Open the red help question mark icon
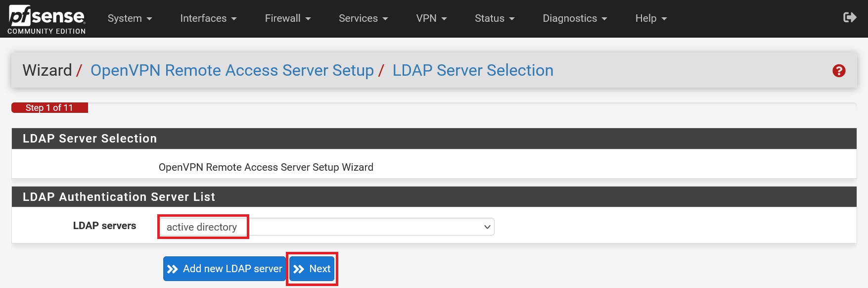The width and height of the screenshot is (868, 288). (839, 71)
